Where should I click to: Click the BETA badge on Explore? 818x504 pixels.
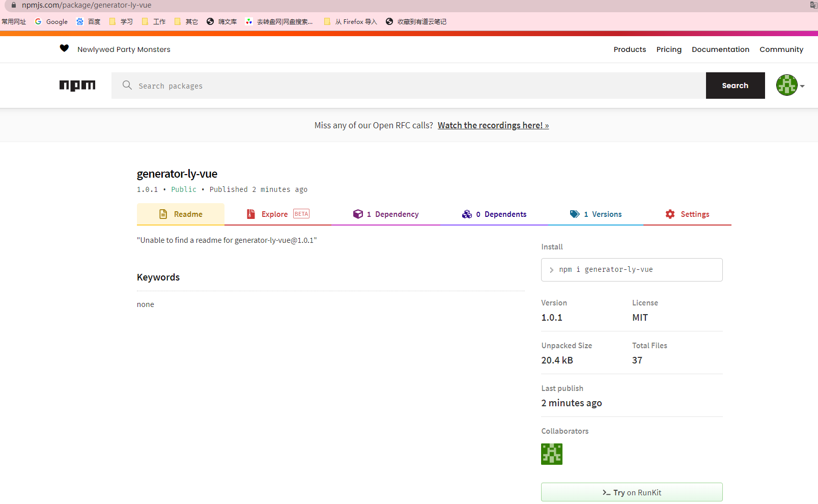301,214
